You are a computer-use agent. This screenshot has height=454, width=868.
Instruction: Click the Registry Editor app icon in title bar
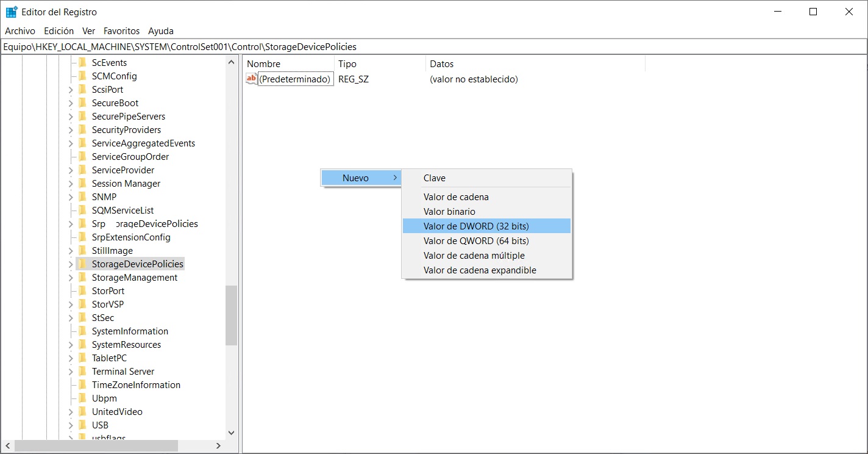click(x=12, y=12)
